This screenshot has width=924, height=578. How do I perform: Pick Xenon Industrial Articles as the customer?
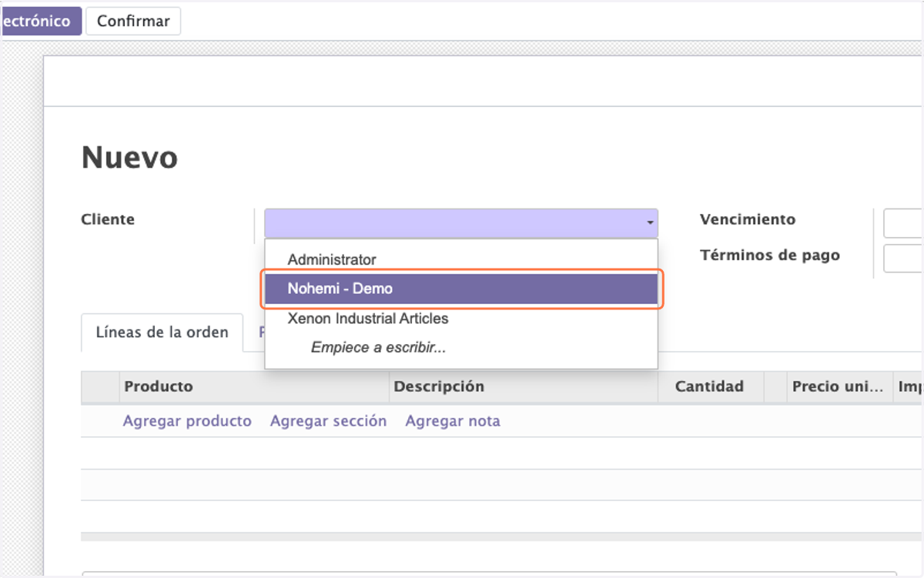pyautogui.click(x=461, y=318)
